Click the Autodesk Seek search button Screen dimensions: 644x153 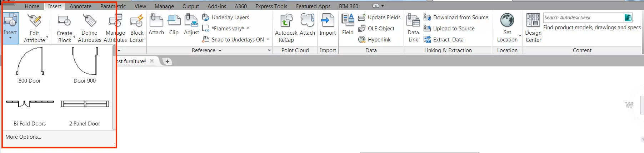(628, 18)
